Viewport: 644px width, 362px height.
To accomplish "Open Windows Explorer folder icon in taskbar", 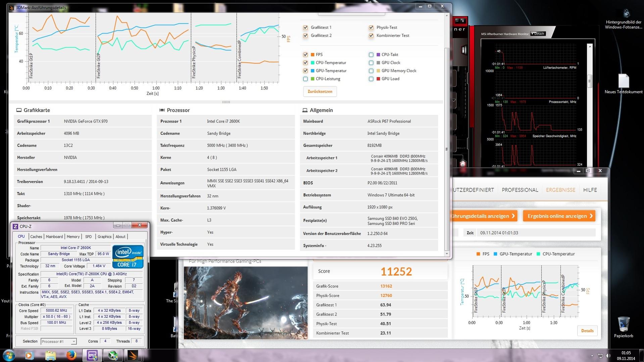I will pos(50,355).
